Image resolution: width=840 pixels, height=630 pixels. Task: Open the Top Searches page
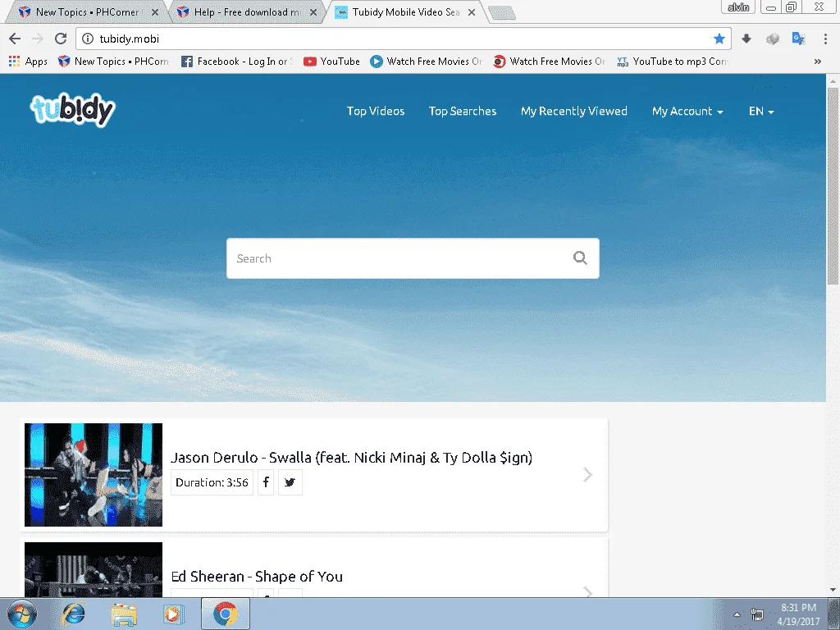click(x=463, y=111)
